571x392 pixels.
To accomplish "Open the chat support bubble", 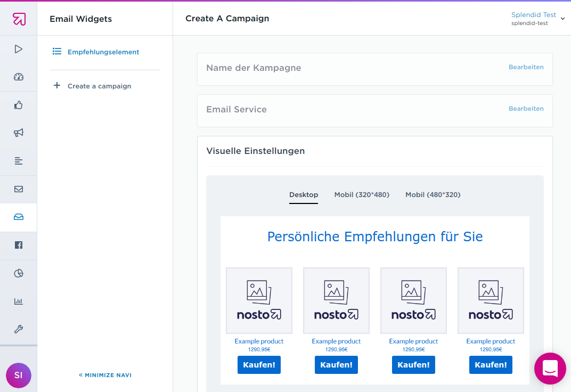I will pyautogui.click(x=550, y=368).
